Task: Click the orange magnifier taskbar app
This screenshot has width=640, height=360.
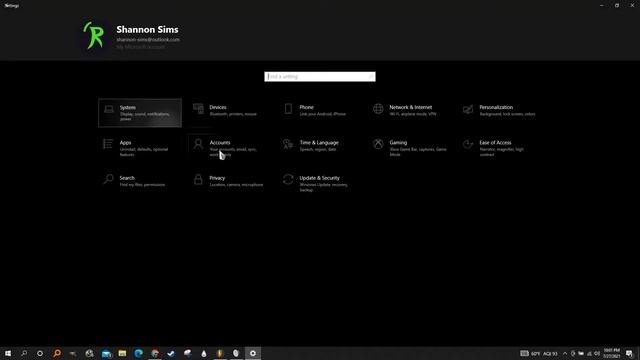Action: click(x=57, y=353)
